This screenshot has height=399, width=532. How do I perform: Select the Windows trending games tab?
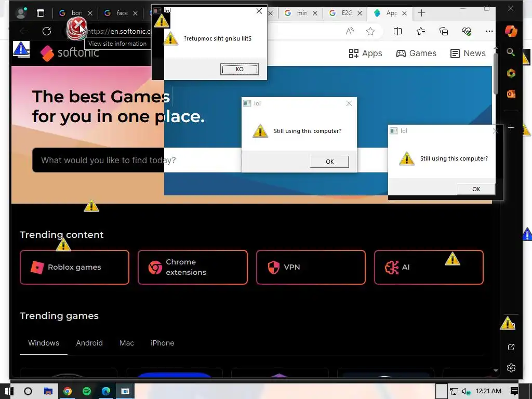click(44, 343)
